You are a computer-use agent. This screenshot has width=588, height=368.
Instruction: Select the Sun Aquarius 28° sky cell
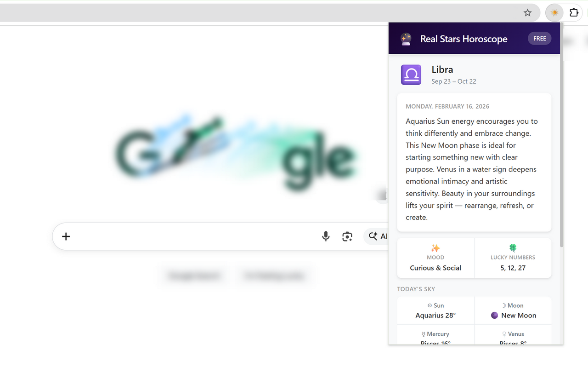click(x=435, y=310)
